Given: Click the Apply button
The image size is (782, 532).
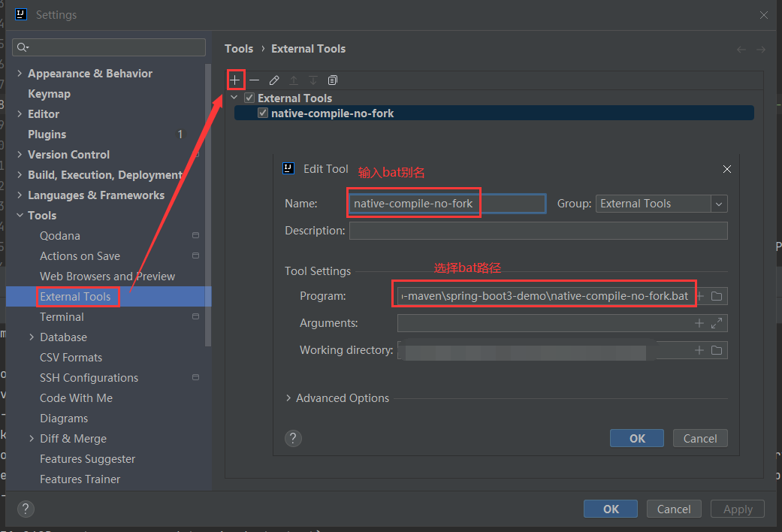Looking at the screenshot, I should coord(737,509).
